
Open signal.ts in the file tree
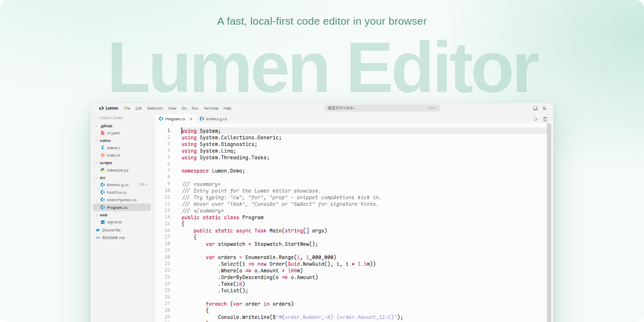(122, 222)
